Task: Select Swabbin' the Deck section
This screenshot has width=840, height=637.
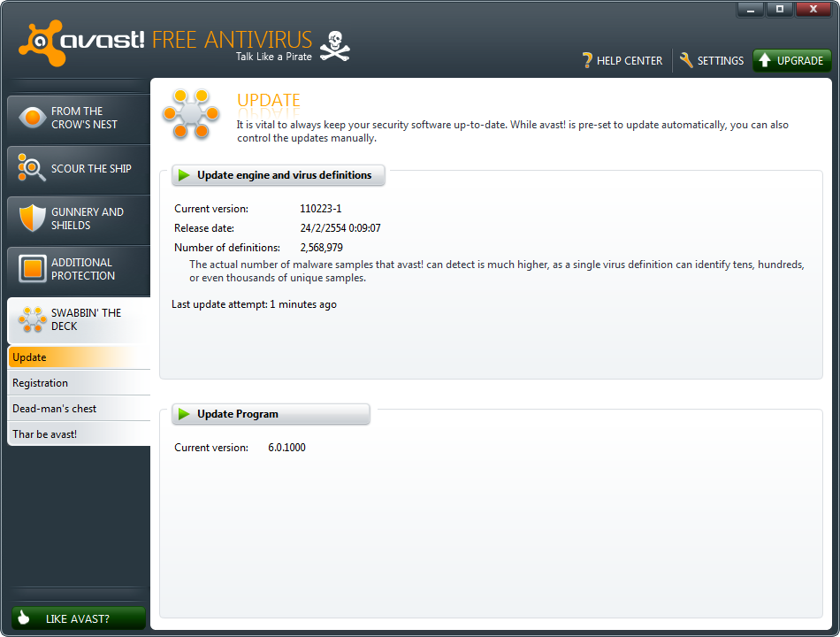Action: (x=79, y=319)
